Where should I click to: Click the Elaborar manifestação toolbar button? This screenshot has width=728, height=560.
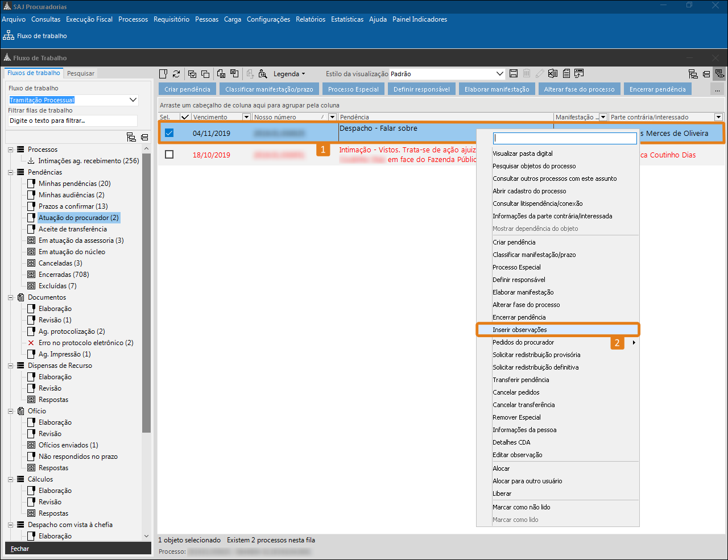point(497,89)
